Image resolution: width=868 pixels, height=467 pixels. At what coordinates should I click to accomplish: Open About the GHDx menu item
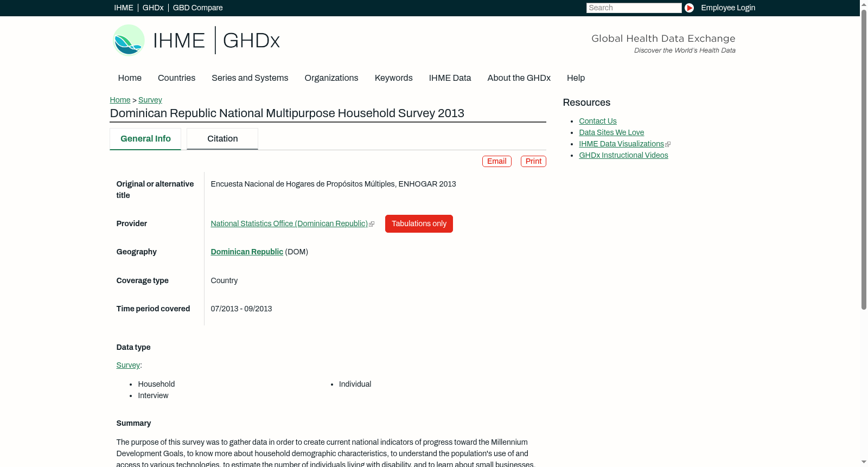[x=519, y=78]
